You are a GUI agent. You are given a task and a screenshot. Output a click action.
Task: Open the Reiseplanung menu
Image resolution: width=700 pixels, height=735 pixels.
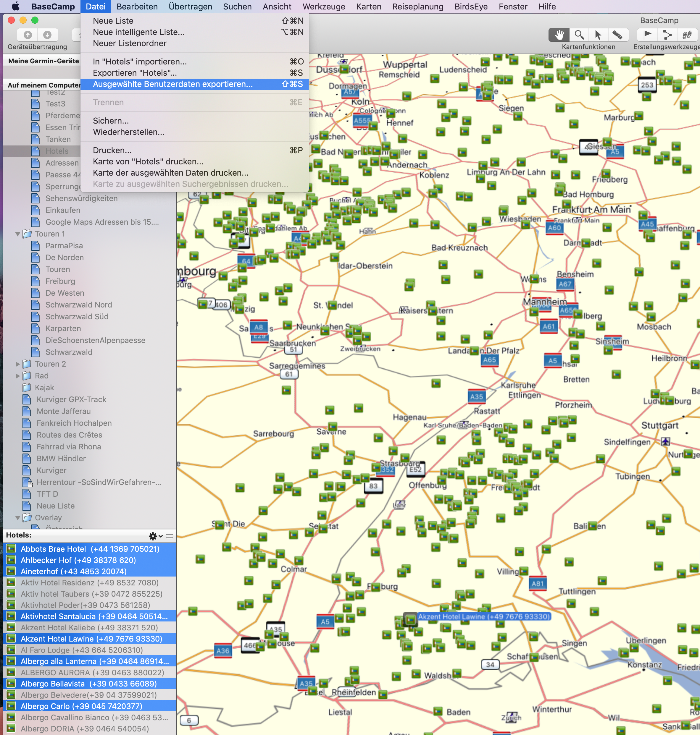pyautogui.click(x=417, y=7)
